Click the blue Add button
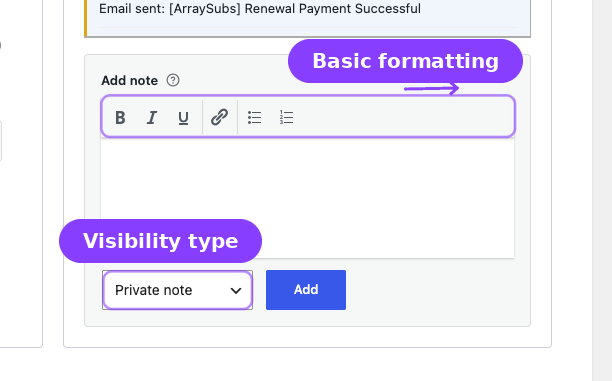This screenshot has height=381, width=612. click(306, 290)
